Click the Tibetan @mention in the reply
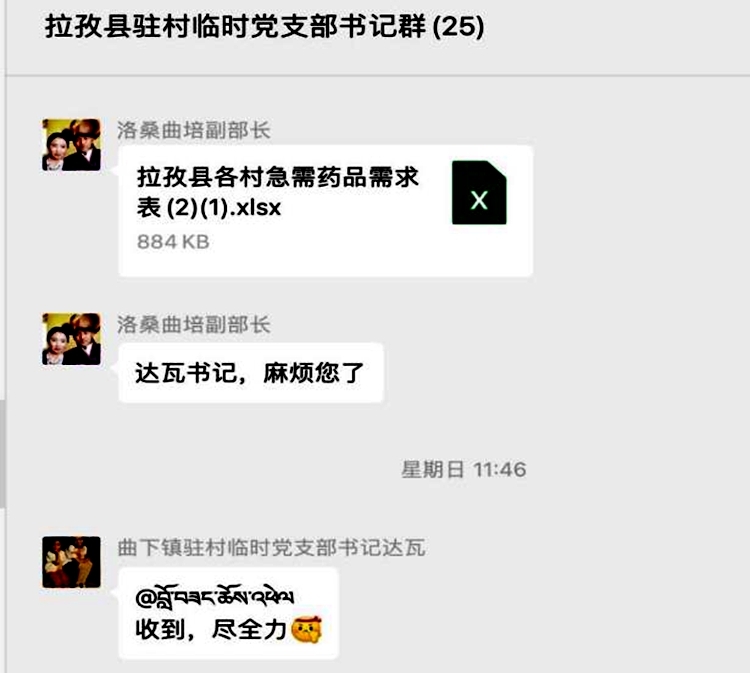The image size is (750, 673). [x=215, y=596]
